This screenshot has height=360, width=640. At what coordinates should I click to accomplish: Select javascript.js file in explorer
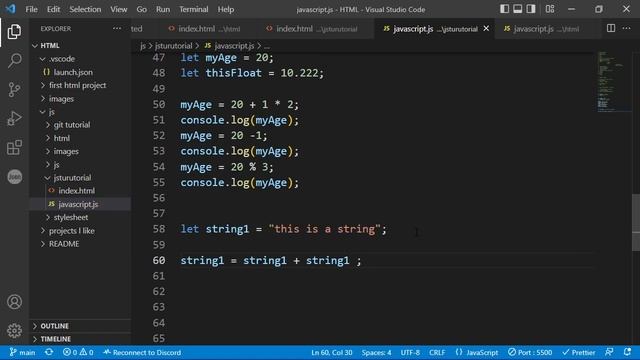[78, 204]
